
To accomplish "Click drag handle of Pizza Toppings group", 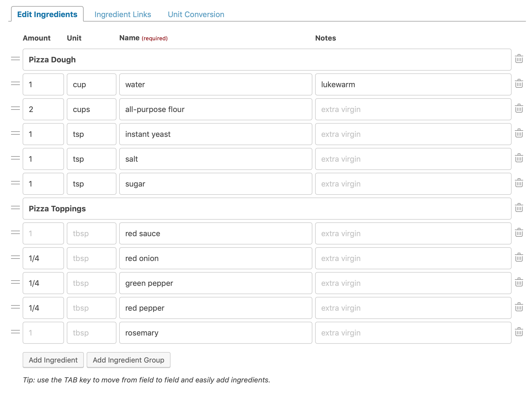I will tap(15, 208).
